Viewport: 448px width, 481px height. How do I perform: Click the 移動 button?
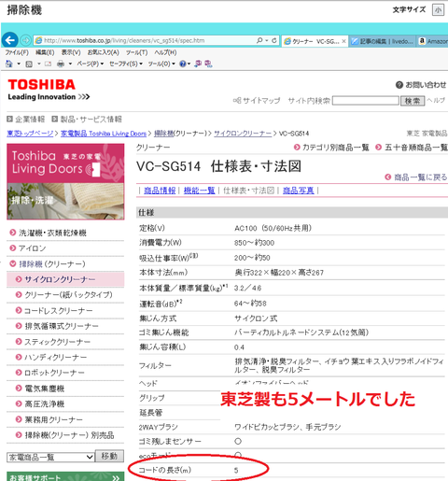109,457
